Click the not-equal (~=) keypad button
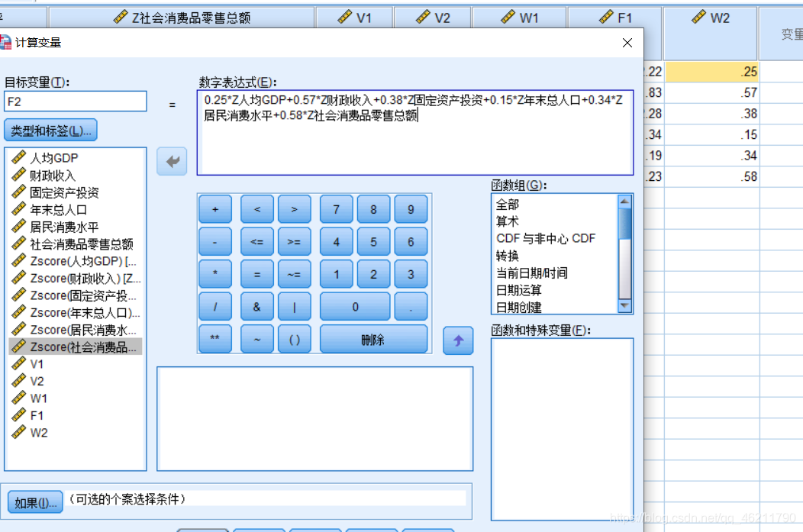This screenshot has height=532, width=803. click(294, 274)
